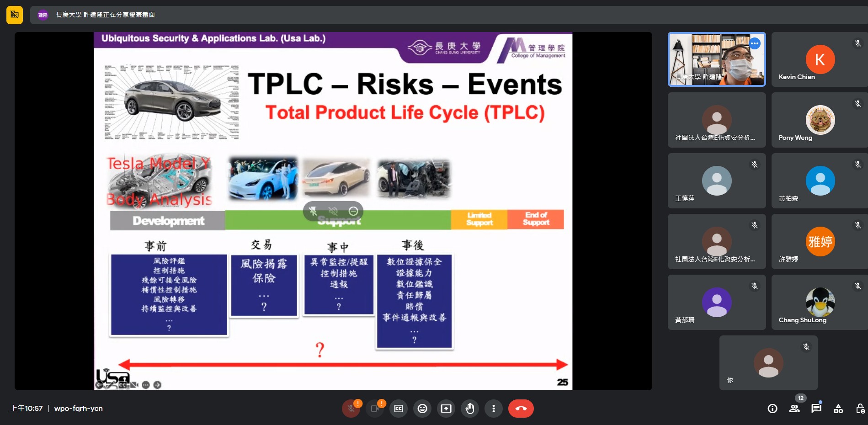This screenshot has height=425, width=868.
Task: Raise your hand in the meeting
Action: pyautogui.click(x=470, y=409)
